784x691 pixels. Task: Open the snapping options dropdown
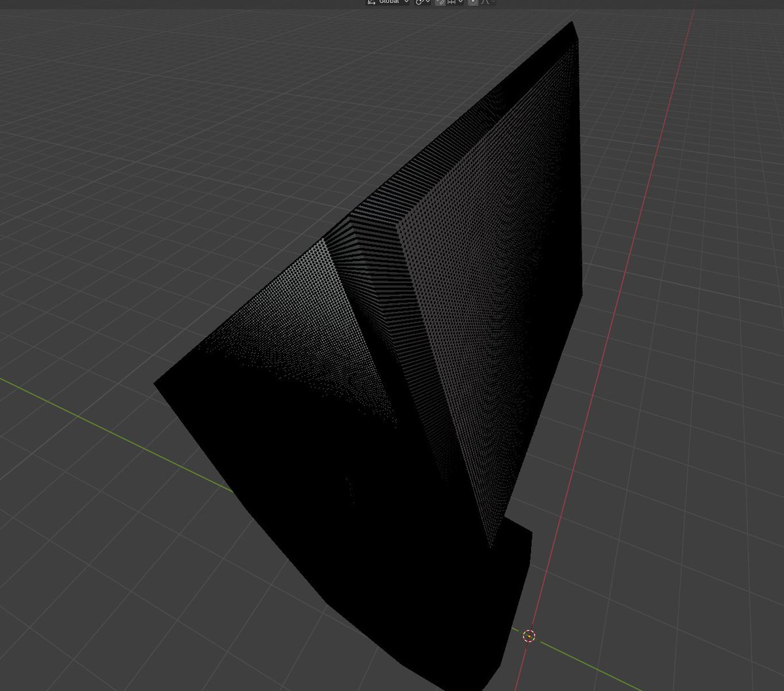click(455, 2)
